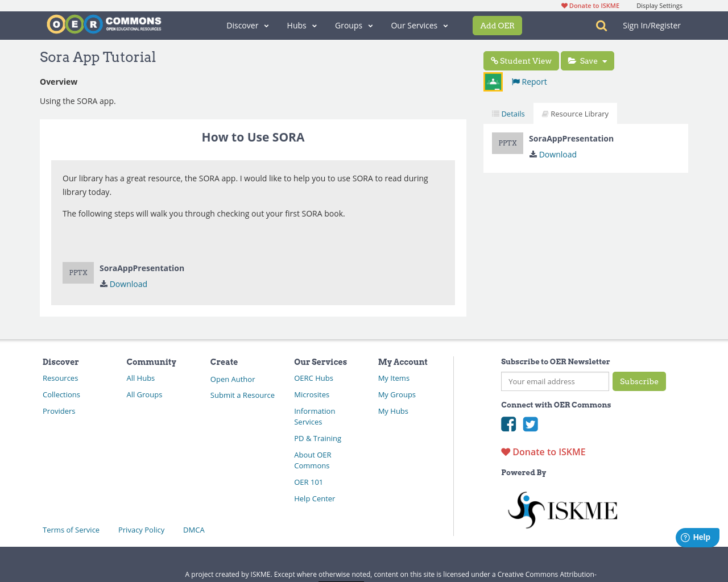Expand the Hubs menu
The image size is (728, 582).
pos(302,26)
